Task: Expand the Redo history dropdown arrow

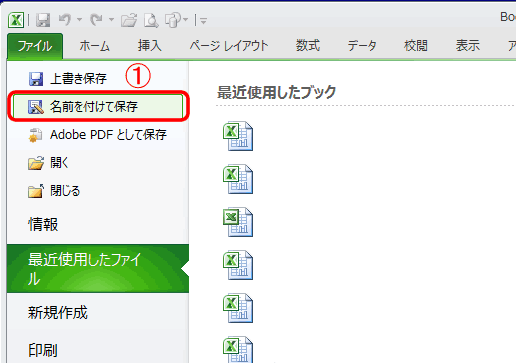Action: click(x=111, y=20)
